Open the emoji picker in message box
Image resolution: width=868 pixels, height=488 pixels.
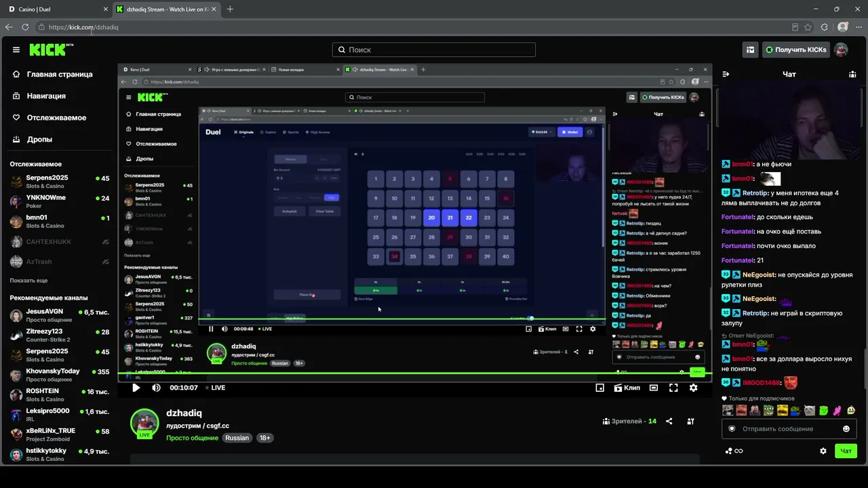click(x=846, y=428)
